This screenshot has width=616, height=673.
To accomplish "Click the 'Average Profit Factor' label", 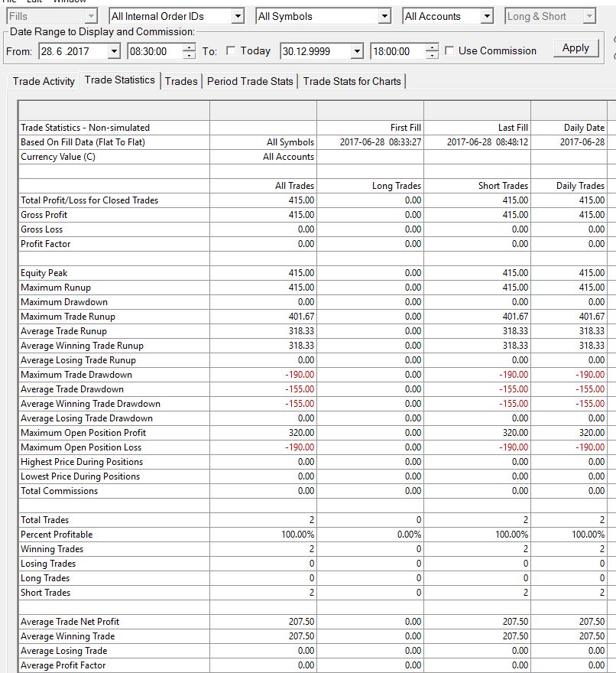I will tap(63, 665).
